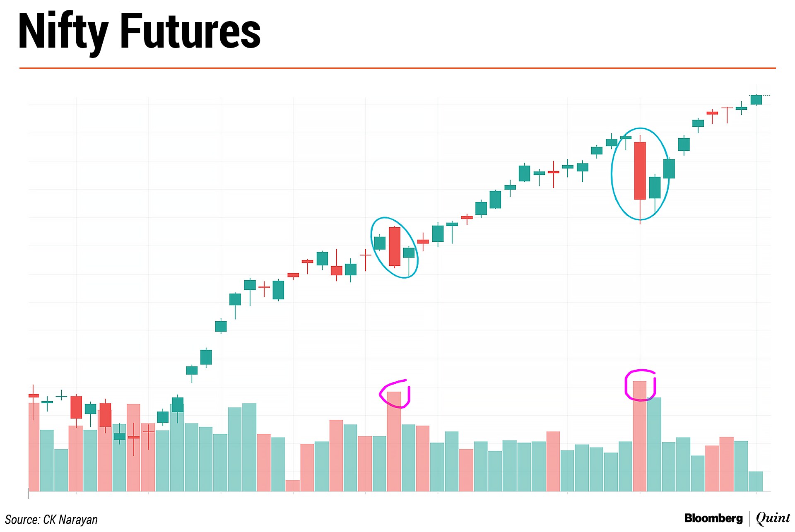The width and height of the screenshot is (795, 532).
Task: Select green candle following red candle in left ellipse
Action: (409, 253)
